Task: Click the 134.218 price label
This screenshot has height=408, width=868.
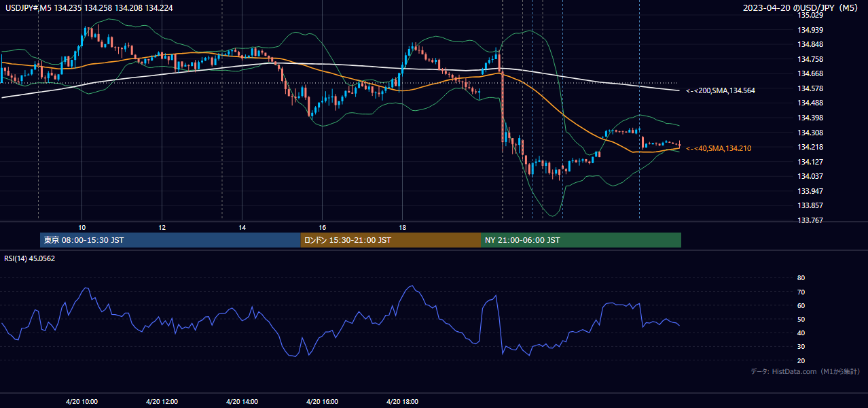Action: [810, 147]
